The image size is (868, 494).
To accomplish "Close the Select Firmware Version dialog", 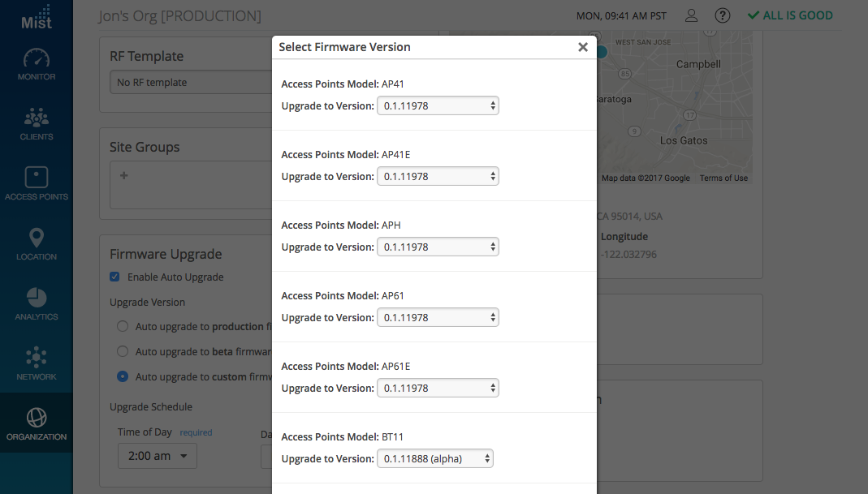I will click(x=582, y=47).
